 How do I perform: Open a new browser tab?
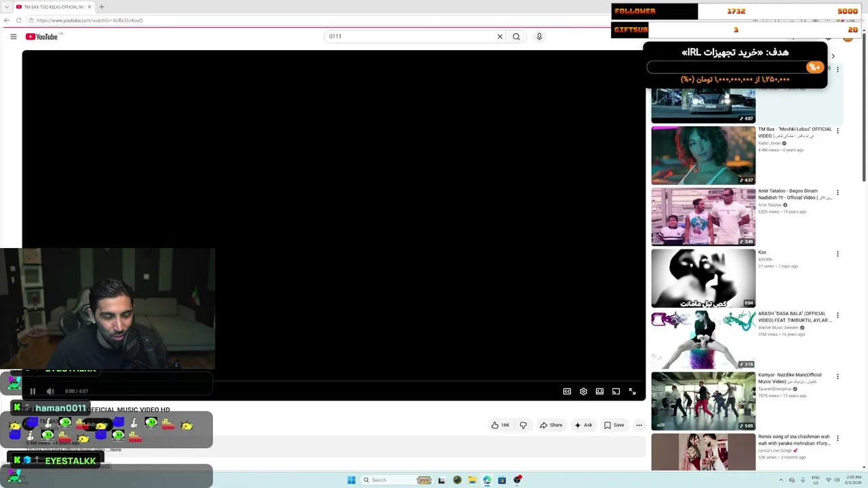(102, 7)
